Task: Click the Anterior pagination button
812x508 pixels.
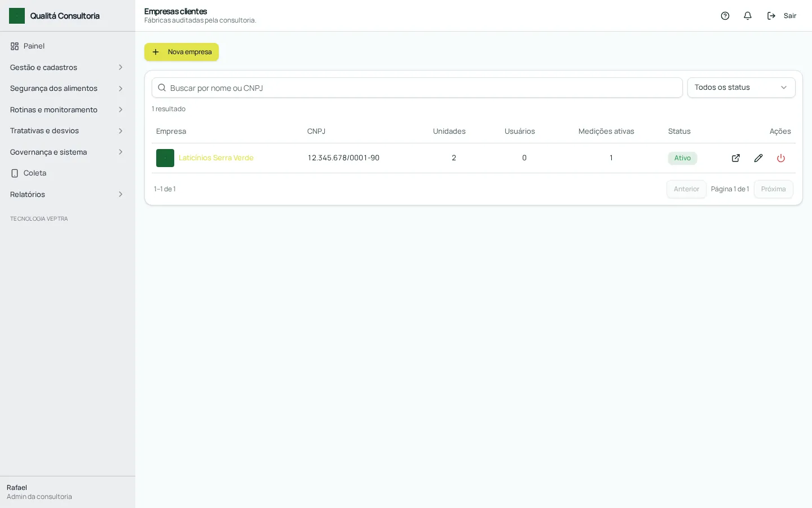Action: click(x=686, y=189)
